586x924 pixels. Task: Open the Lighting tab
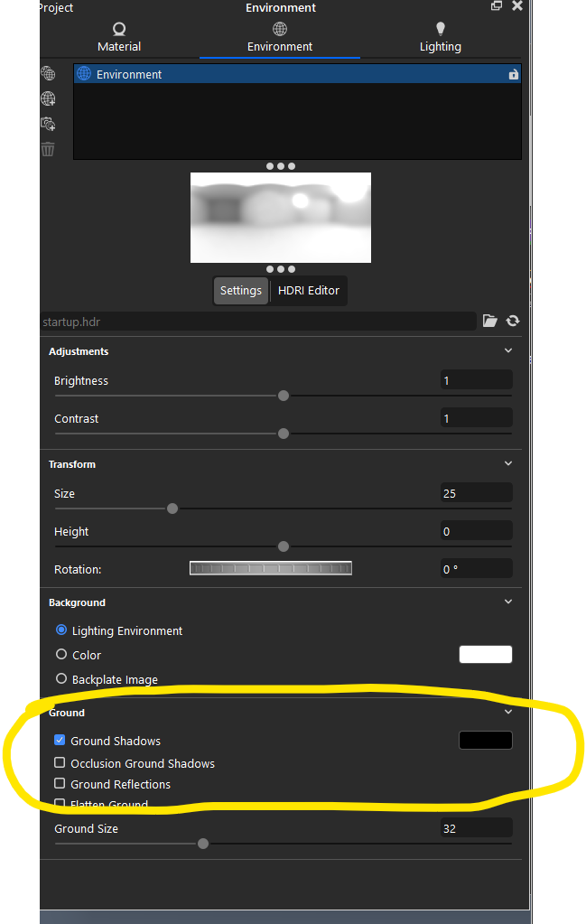[x=440, y=38]
